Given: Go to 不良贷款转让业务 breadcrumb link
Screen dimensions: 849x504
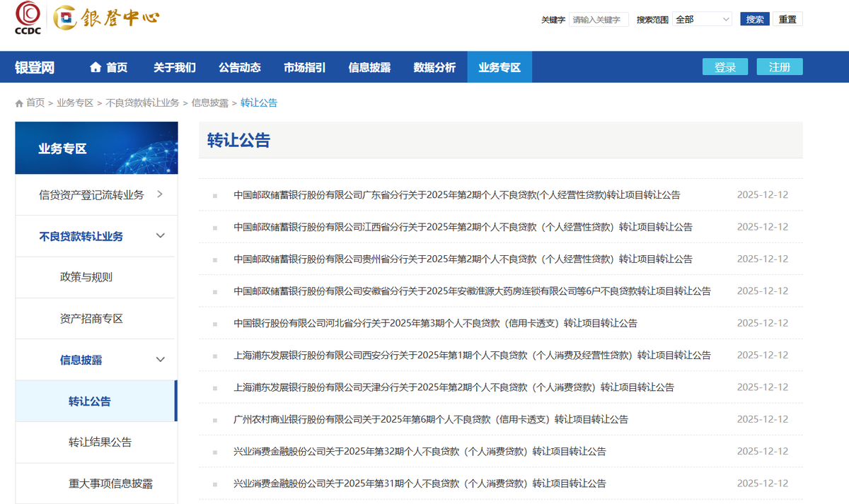Looking at the screenshot, I should click(x=142, y=103).
